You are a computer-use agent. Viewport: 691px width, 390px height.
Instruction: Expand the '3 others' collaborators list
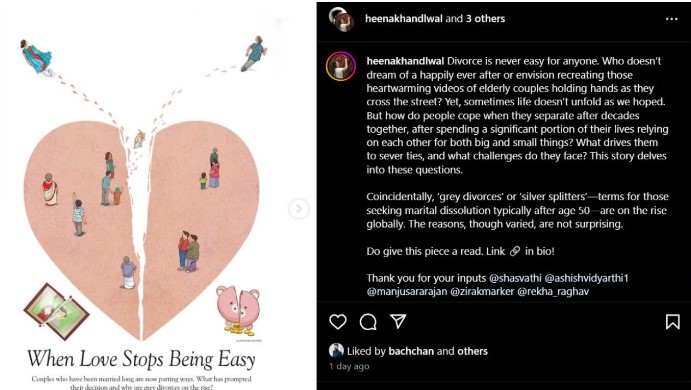485,19
